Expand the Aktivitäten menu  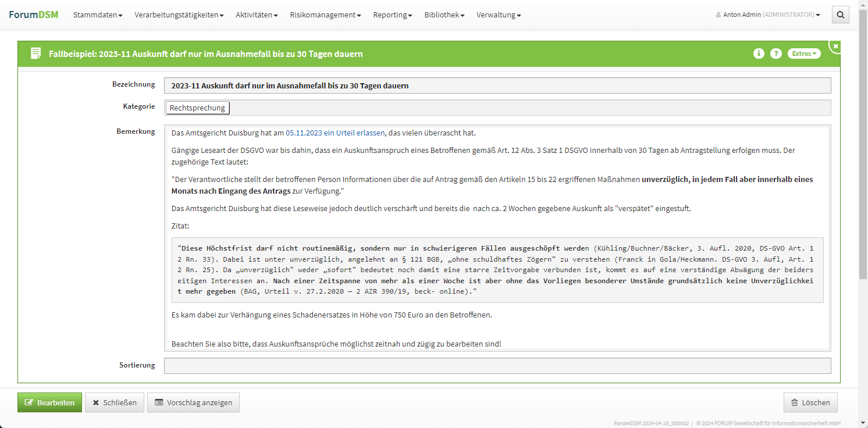[x=257, y=15]
